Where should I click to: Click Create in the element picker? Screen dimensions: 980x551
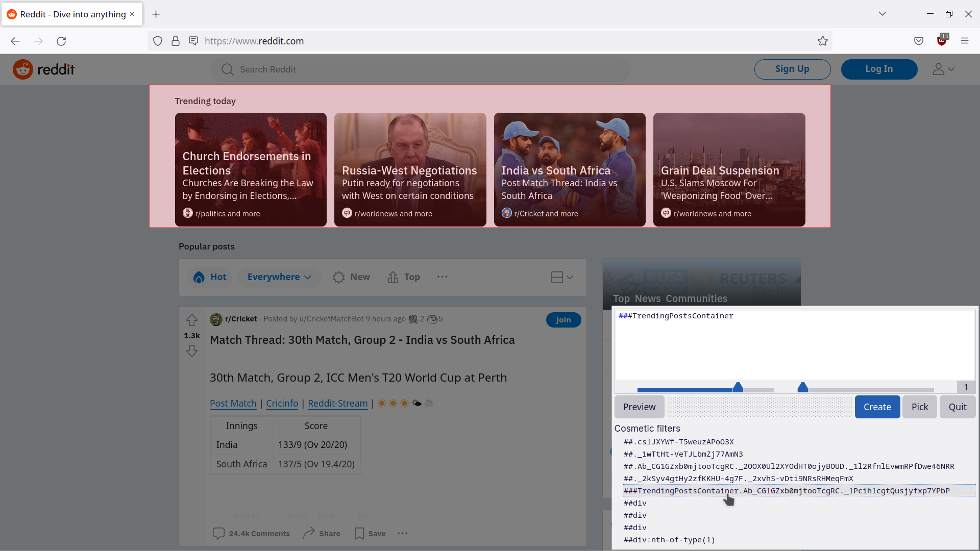pos(877,407)
